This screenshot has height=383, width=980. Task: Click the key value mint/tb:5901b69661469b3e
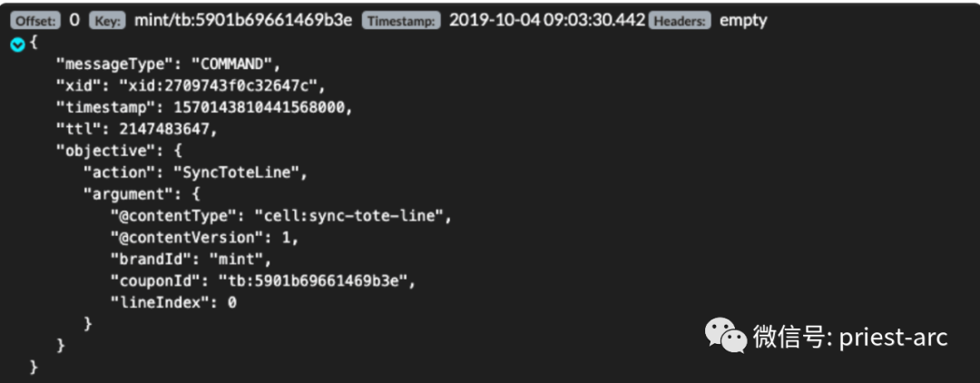242,20
